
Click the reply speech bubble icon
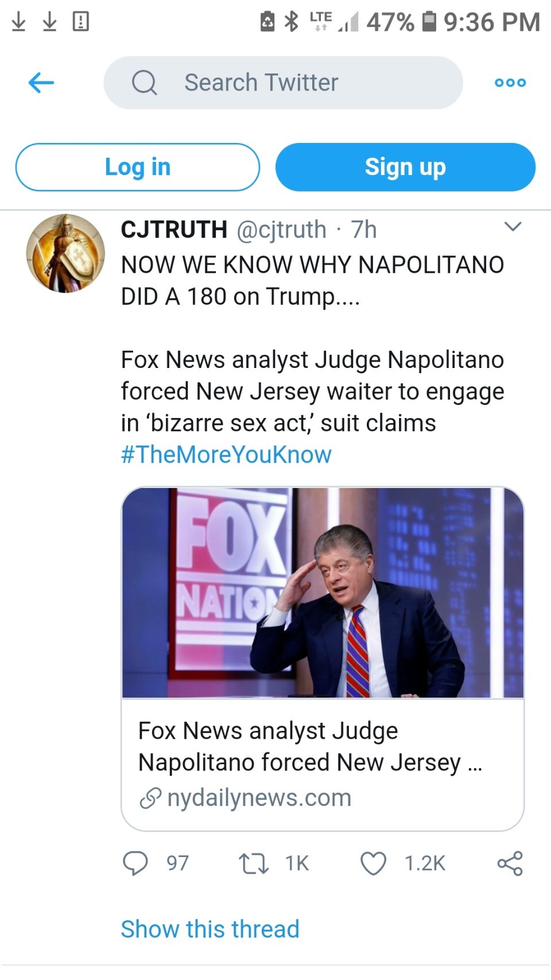(x=135, y=863)
